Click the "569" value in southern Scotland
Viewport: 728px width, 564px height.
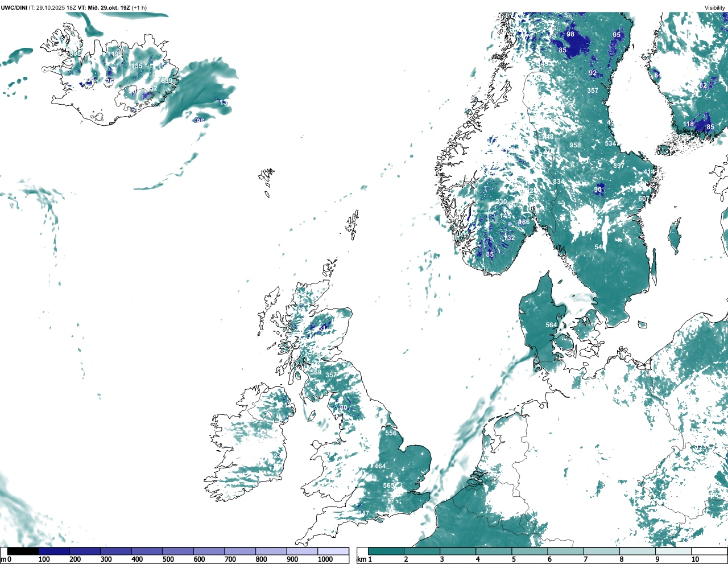(316, 372)
